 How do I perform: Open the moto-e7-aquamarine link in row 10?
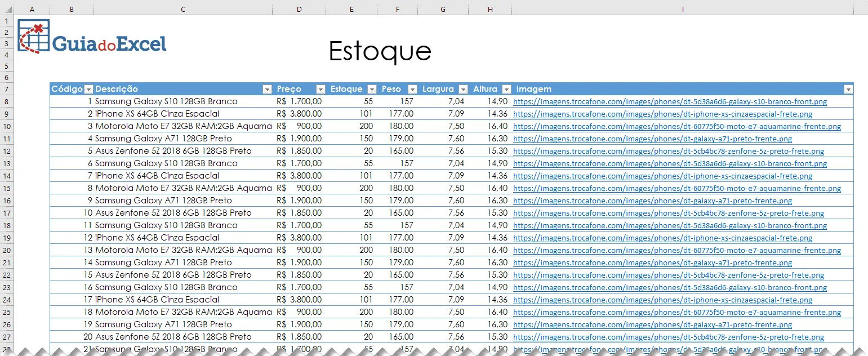coord(677,127)
